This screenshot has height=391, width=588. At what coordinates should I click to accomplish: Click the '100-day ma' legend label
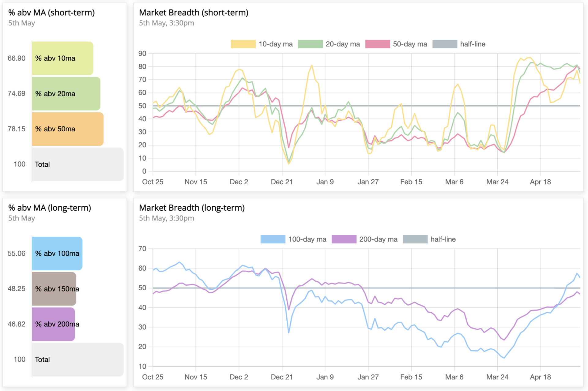click(307, 239)
